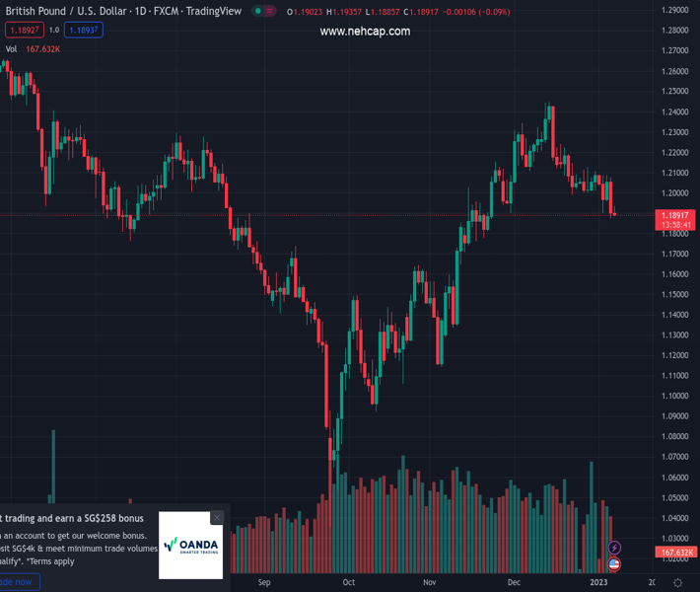Click the Oct label on time axis
The height and width of the screenshot is (592, 700).
coord(348,583)
